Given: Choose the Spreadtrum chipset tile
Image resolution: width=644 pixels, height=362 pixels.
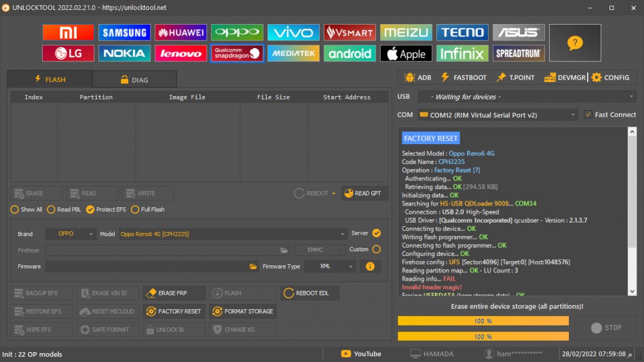Looking at the screenshot, I should tap(518, 53).
